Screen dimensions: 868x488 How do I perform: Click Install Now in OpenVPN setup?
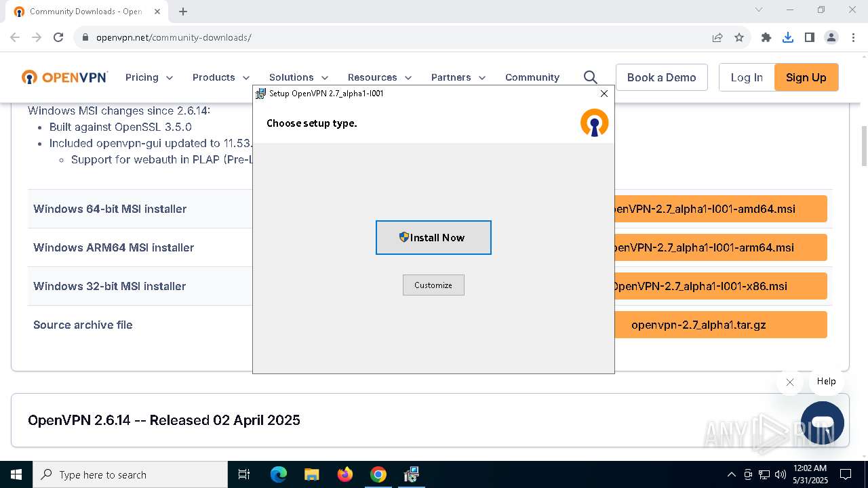pos(433,237)
